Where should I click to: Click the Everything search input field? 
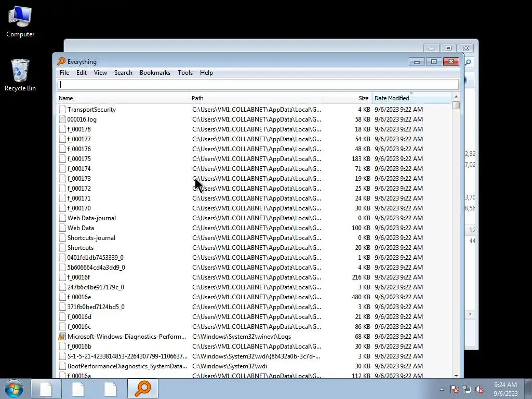pos(258,85)
